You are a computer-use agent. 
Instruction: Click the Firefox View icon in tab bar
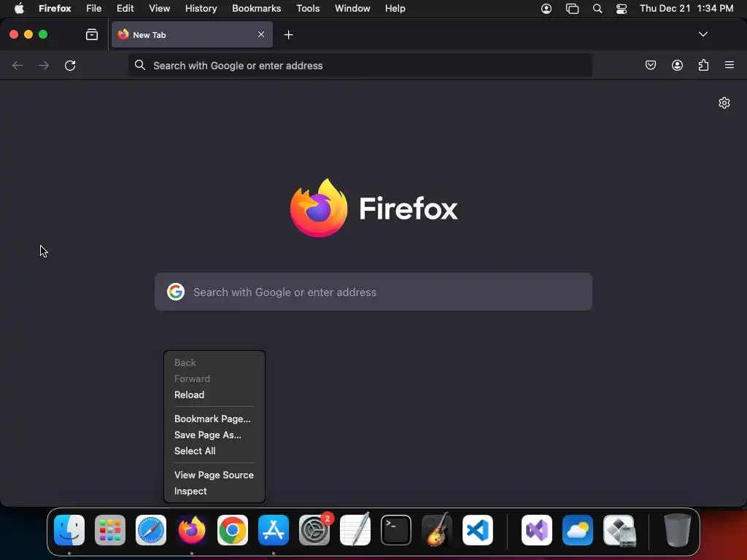[x=91, y=35]
